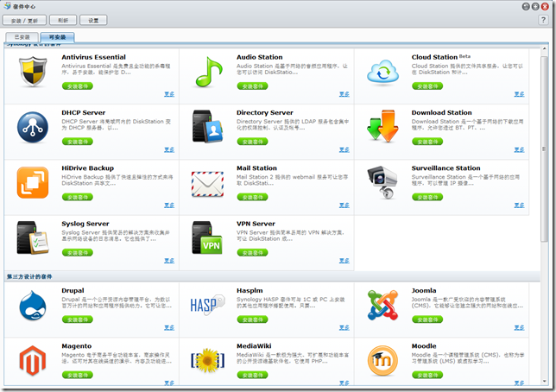Click the VPN Server icon
The height and width of the screenshot is (392, 556).
(x=207, y=237)
